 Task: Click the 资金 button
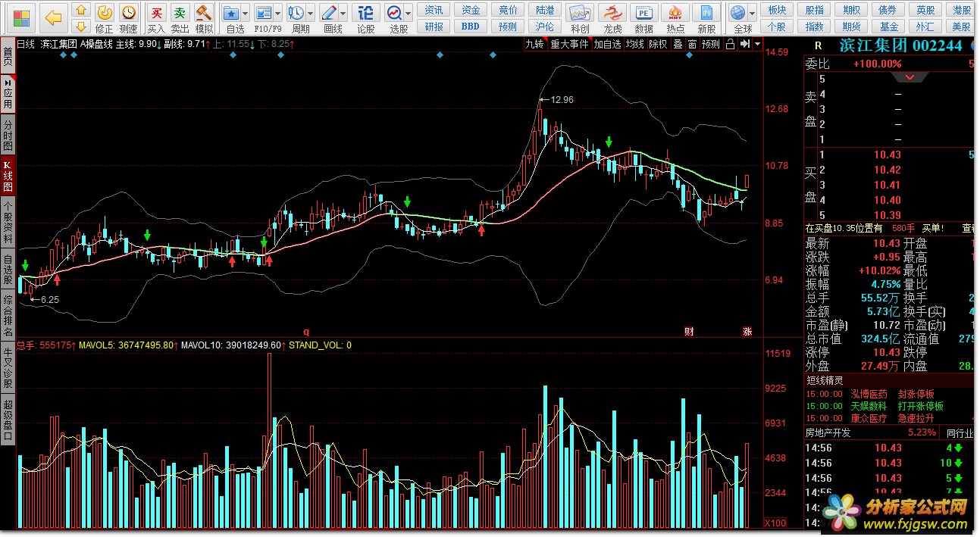tap(471, 10)
